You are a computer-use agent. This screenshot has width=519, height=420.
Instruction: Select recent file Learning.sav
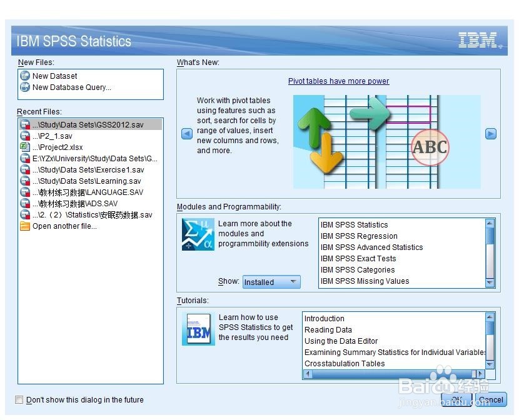click(x=91, y=181)
